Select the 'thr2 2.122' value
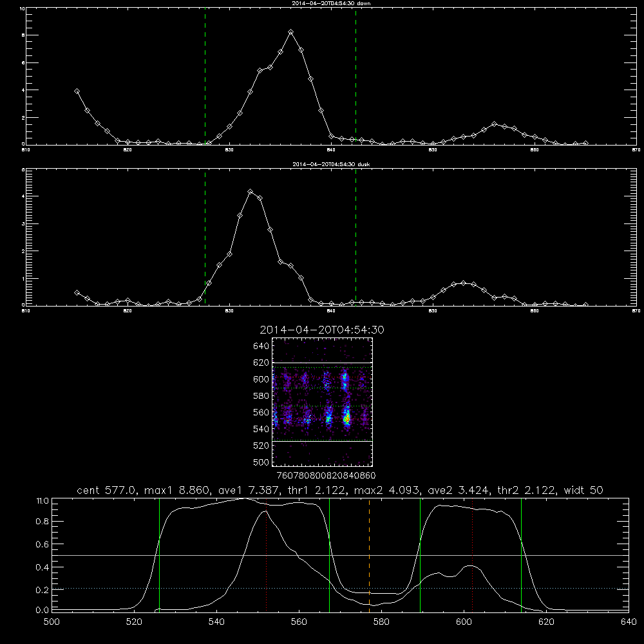The height and width of the screenshot is (644, 644). (526, 490)
